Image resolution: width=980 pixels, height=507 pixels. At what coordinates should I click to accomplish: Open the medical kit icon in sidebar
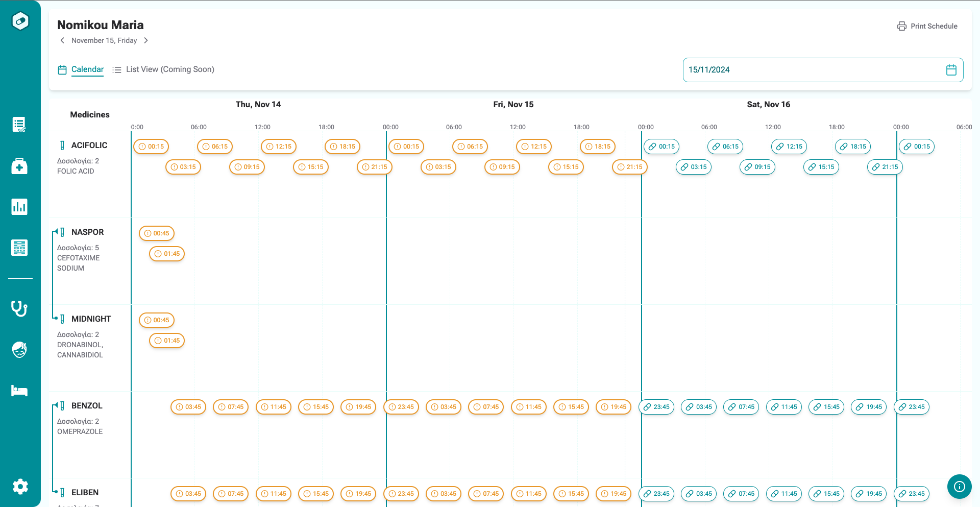point(19,166)
